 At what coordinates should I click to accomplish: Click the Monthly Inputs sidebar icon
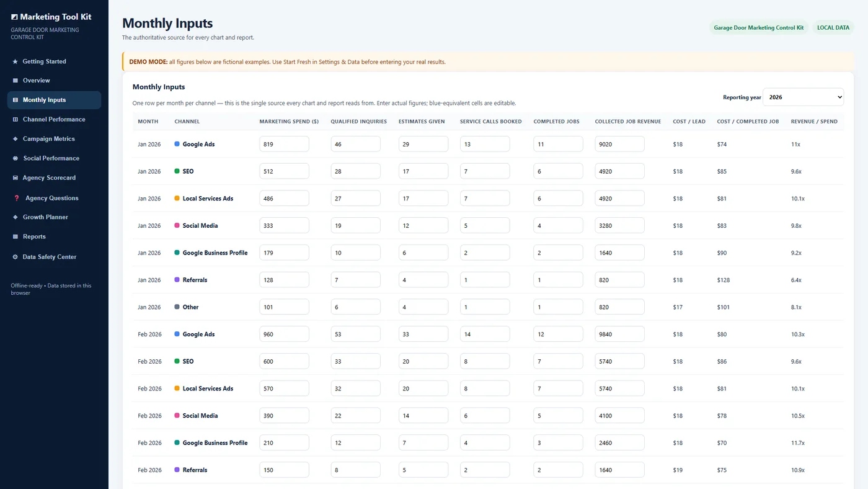pos(15,100)
